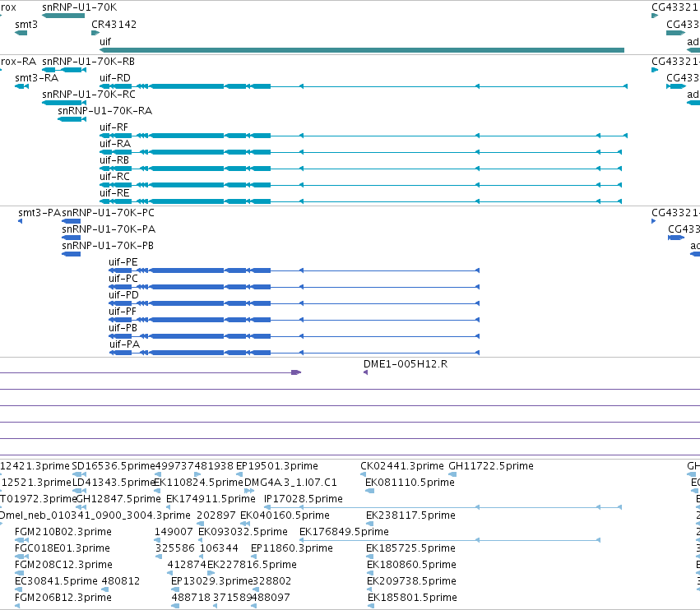The height and width of the screenshot is (610, 700).
Task: Click the smt3 gene feature
Action: [21, 33]
